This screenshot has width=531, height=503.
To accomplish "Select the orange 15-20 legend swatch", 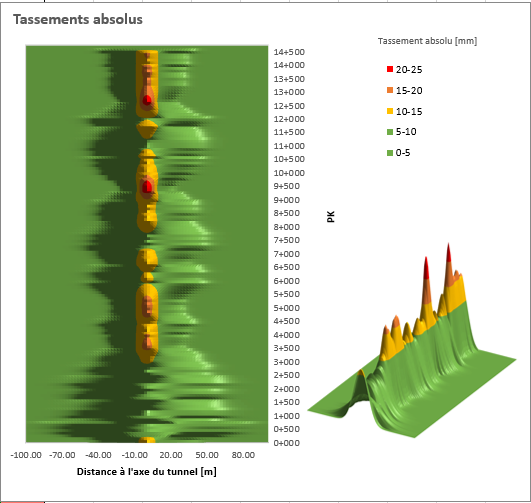I will click(390, 90).
